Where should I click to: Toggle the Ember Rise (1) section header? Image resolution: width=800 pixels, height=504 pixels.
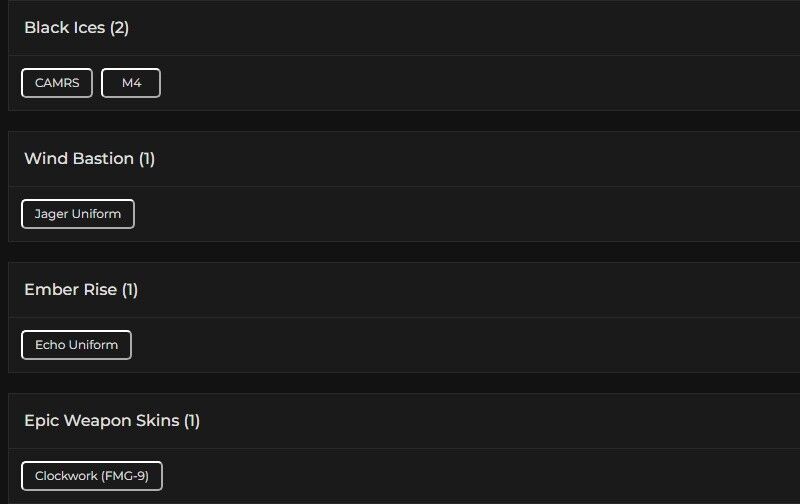click(400, 290)
